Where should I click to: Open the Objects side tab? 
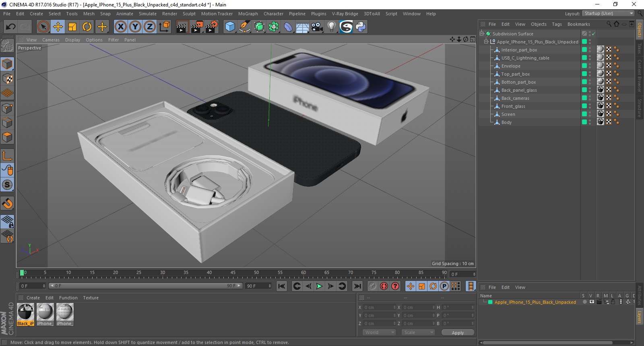[640, 30]
